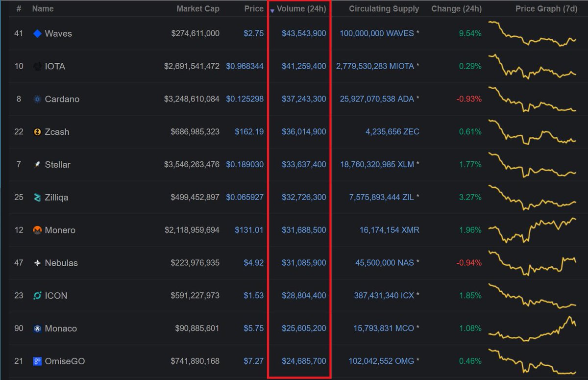
Task: Click supply 16,174,154 XMR
Action: click(x=389, y=230)
